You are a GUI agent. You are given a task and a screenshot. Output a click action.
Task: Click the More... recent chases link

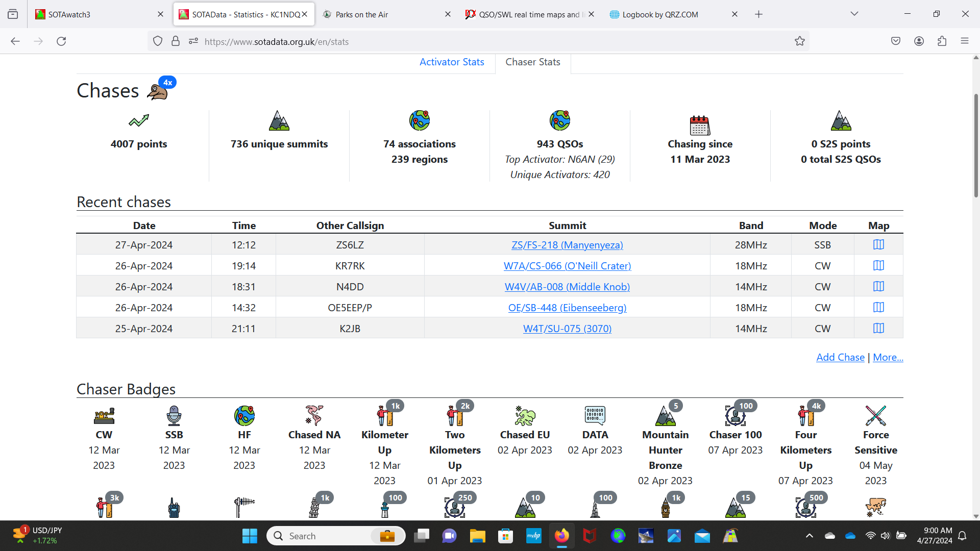point(888,357)
